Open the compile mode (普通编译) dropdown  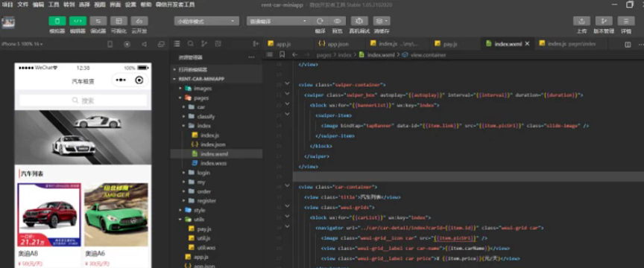pyautogui.click(x=278, y=21)
